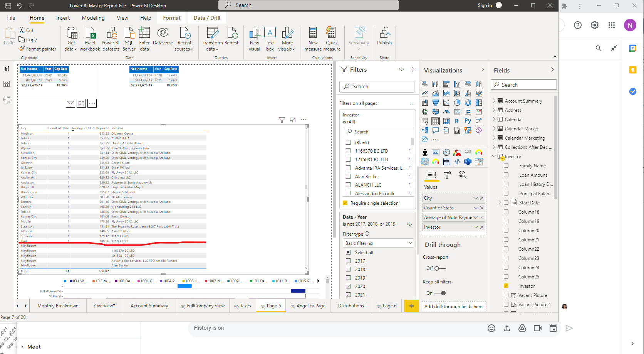
Task: Open the Filter type dropdown
Action: click(x=378, y=243)
